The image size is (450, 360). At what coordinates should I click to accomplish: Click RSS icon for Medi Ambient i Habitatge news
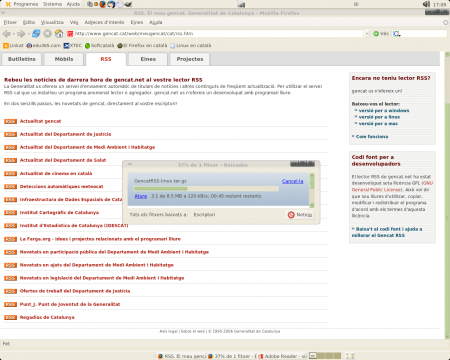click(x=10, y=147)
